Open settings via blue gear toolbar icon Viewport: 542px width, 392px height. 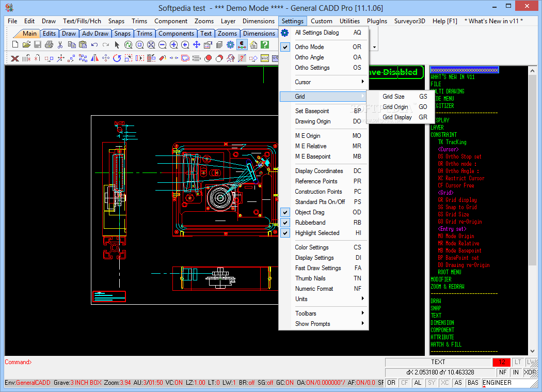231,44
